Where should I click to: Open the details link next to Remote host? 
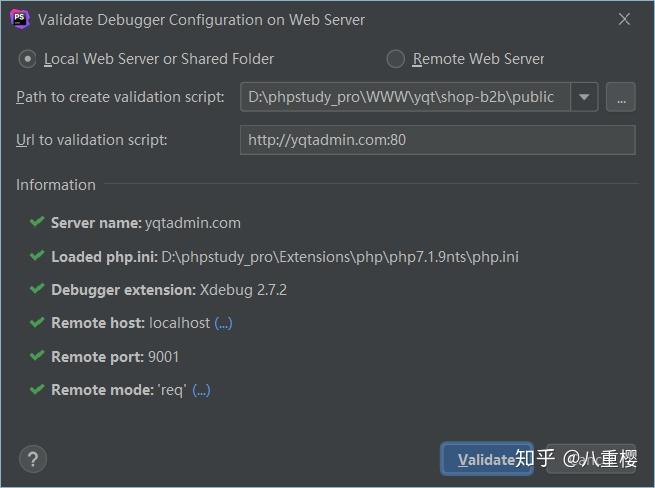(223, 323)
